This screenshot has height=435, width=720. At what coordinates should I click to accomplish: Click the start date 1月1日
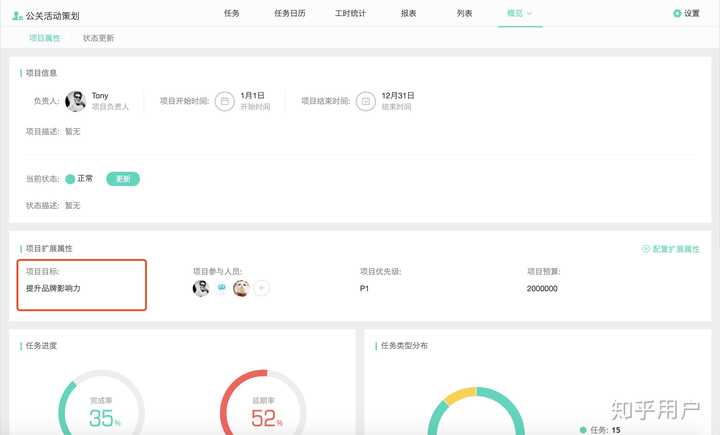point(253,96)
